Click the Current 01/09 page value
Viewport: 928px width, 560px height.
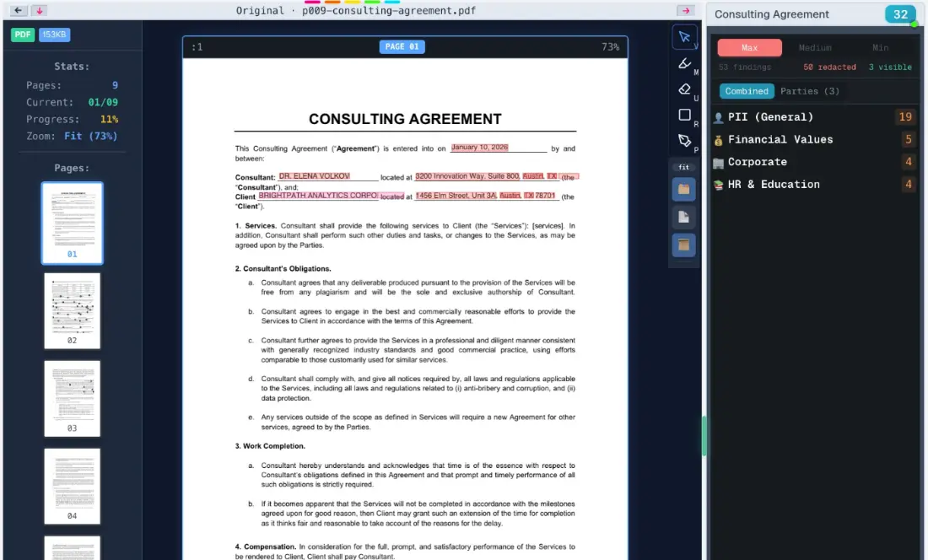tap(103, 102)
